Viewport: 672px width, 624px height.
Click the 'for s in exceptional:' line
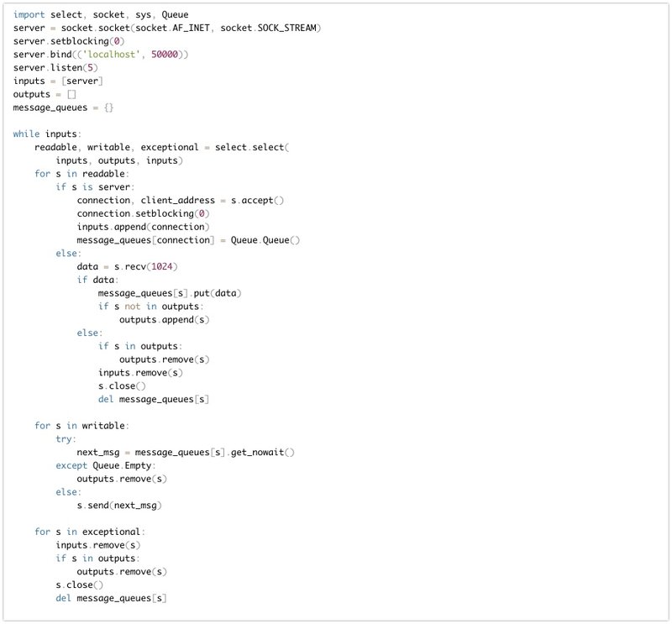[x=90, y=532]
